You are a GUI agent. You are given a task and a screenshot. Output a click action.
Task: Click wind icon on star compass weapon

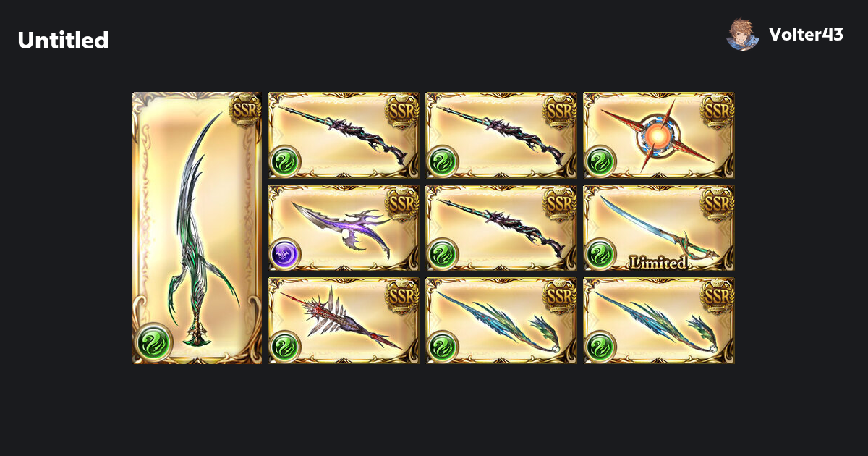(x=600, y=161)
